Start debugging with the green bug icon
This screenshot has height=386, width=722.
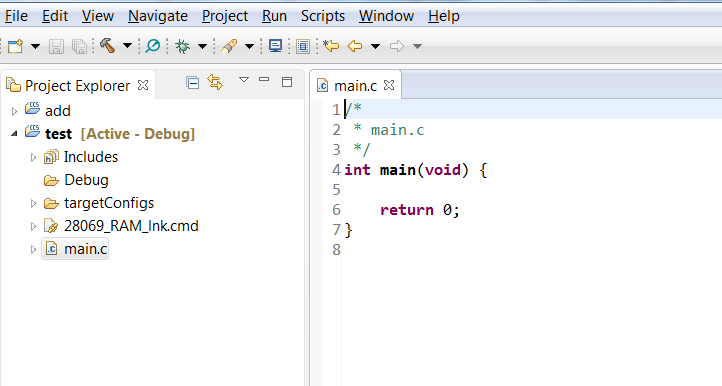pos(182,46)
